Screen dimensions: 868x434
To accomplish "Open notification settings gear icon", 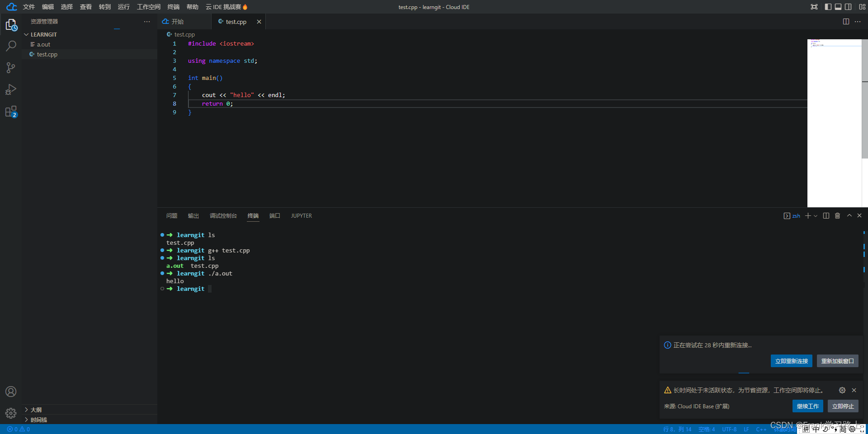I will (x=842, y=390).
